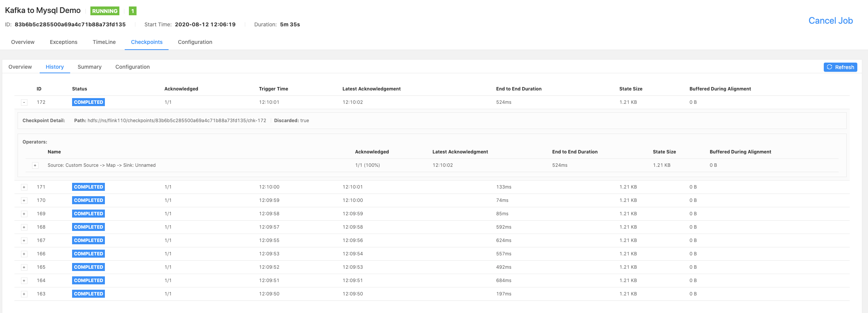The width and height of the screenshot is (868, 313).
Task: Click COMPLETED badge for checkpoint 172
Action: [88, 102]
